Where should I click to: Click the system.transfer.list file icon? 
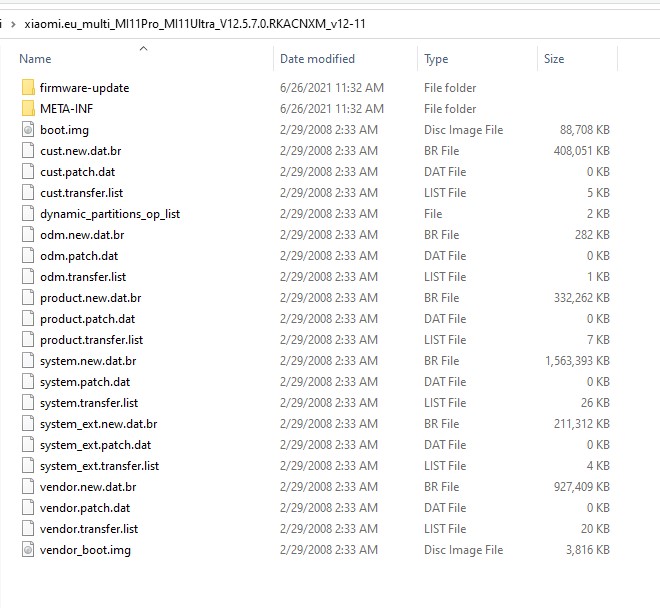click(x=28, y=403)
